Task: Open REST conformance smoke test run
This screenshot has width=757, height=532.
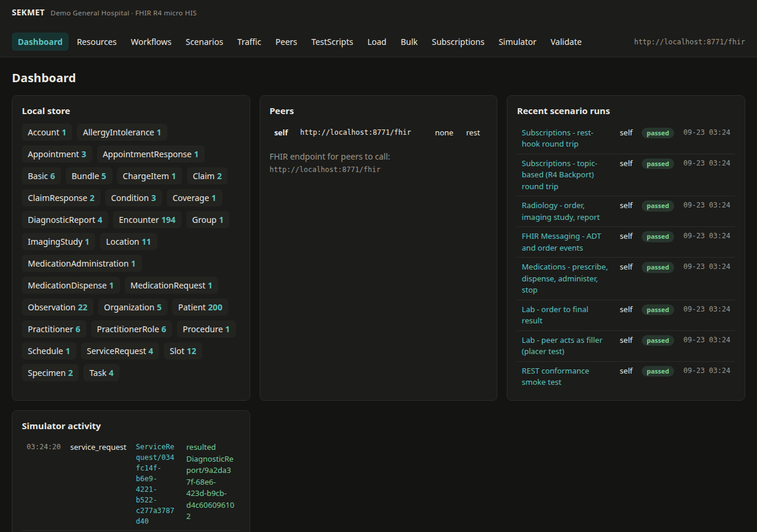Action: click(555, 377)
